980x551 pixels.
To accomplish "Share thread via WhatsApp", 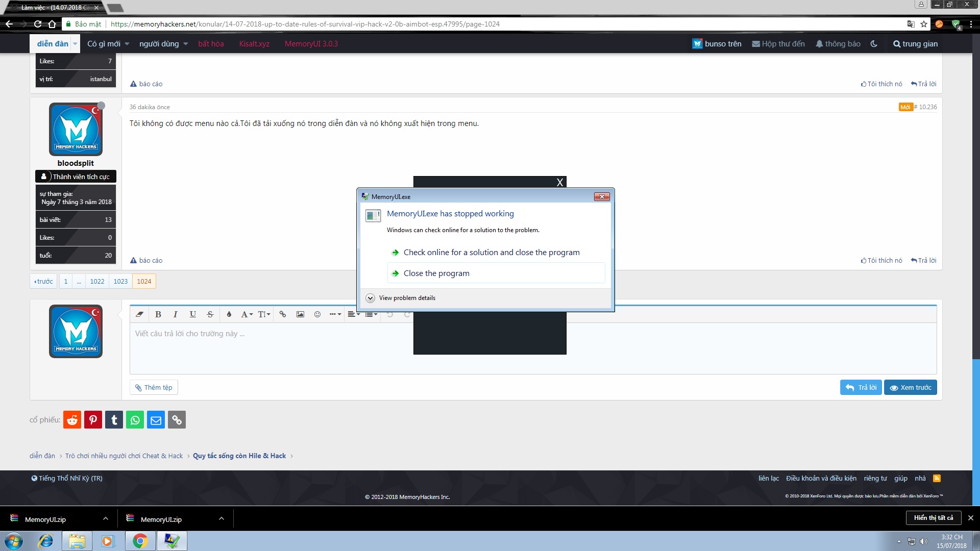I will coord(135,420).
